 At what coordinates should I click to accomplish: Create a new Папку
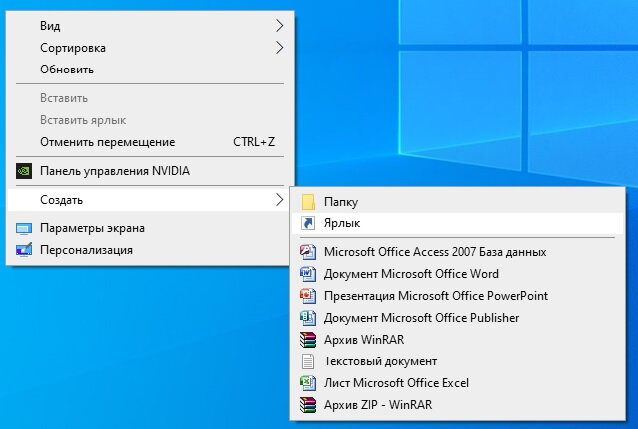(x=457, y=202)
